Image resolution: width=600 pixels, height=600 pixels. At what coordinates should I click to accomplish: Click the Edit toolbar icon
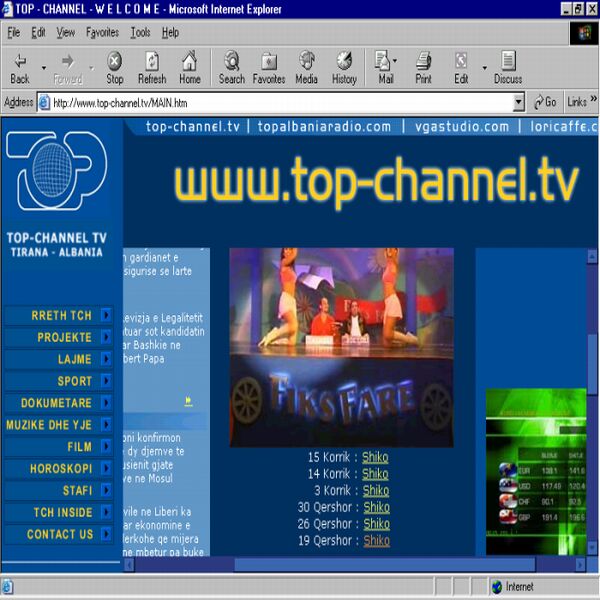(461, 68)
